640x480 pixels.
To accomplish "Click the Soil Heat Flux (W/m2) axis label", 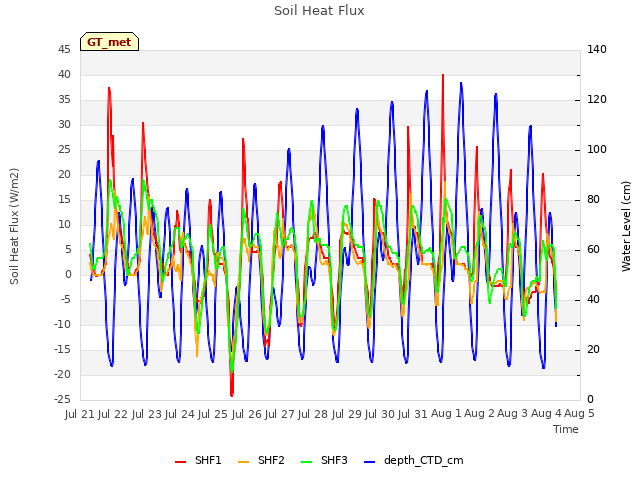I will click(x=14, y=226).
